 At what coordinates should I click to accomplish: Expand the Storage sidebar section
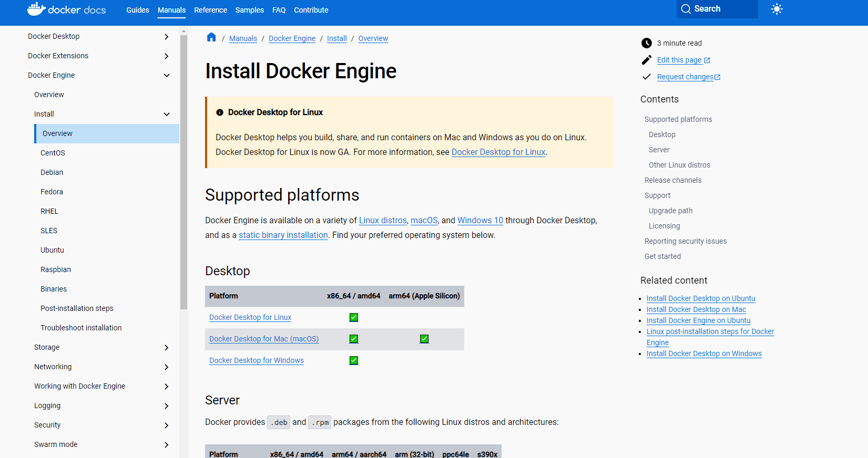click(167, 348)
